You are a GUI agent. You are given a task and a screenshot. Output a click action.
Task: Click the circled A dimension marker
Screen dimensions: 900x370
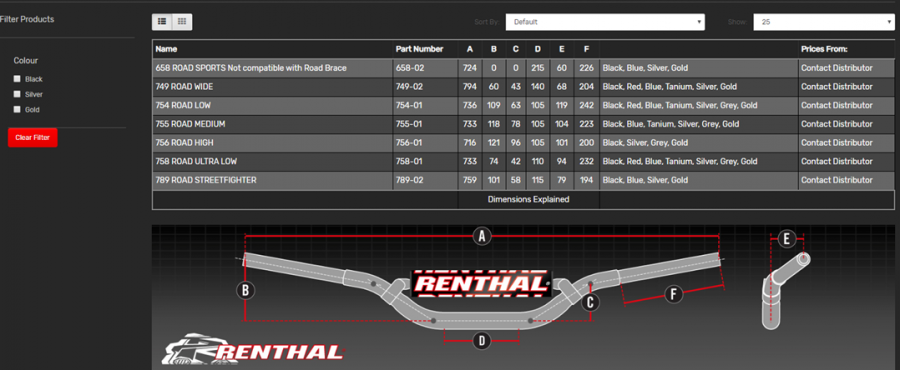click(482, 236)
